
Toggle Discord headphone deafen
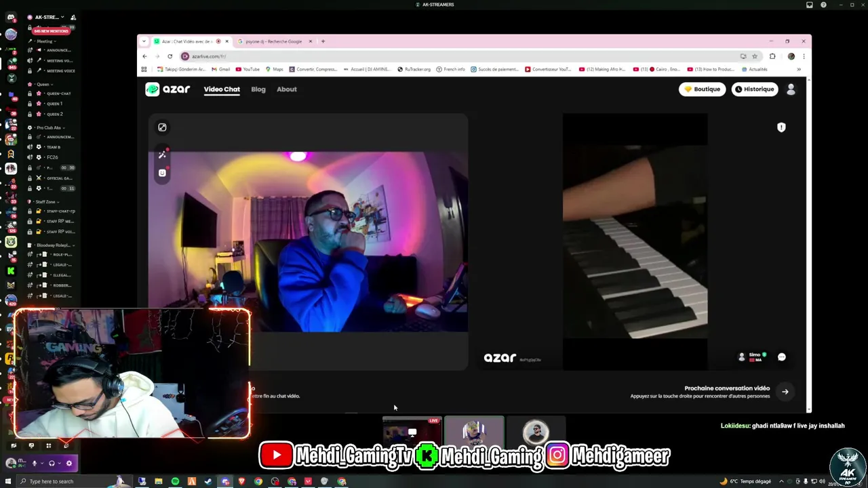(52, 464)
